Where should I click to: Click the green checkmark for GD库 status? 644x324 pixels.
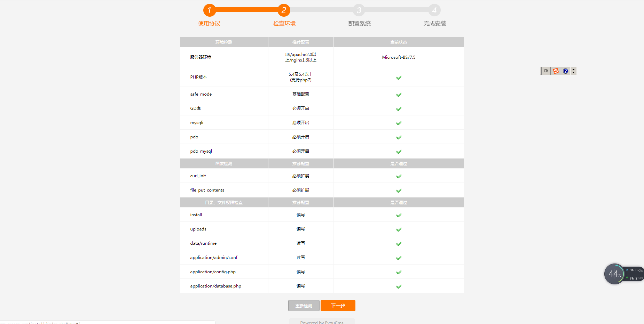(x=399, y=108)
